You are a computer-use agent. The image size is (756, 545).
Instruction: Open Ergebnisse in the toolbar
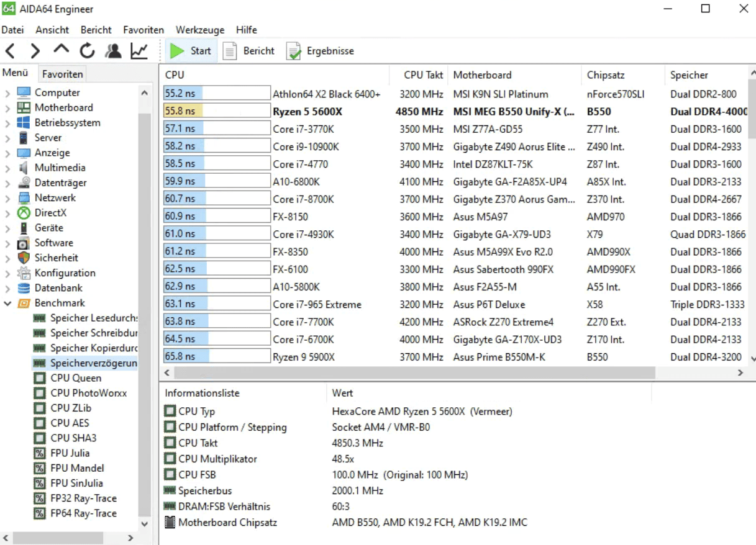[x=320, y=51]
